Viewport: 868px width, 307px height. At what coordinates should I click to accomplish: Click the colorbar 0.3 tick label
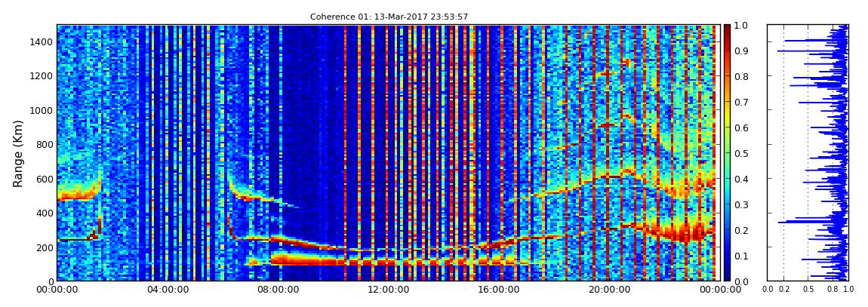click(x=740, y=204)
